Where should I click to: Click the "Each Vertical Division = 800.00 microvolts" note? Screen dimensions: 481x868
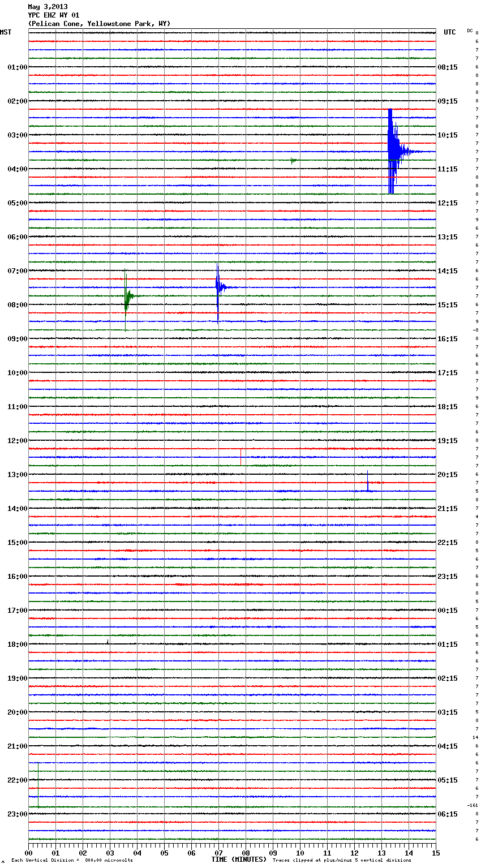pos(72,860)
